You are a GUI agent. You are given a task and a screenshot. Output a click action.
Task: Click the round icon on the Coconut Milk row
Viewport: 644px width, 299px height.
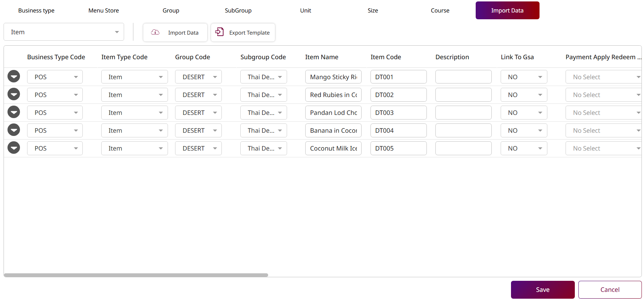14,148
